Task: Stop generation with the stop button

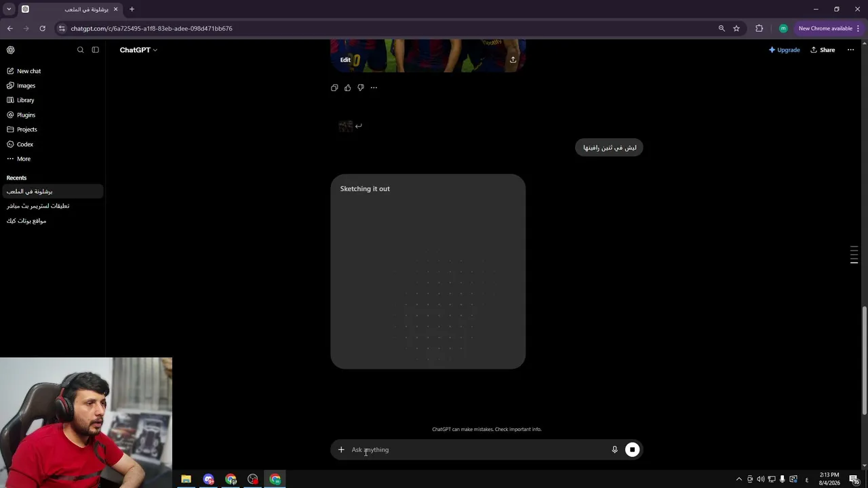Action: (632, 449)
